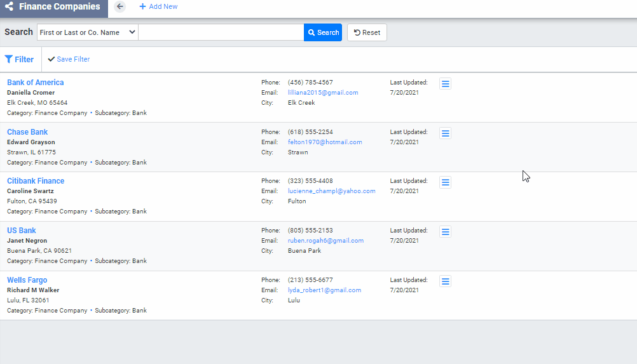The image size is (637, 364).
Task: Click Save Filter
Action: pyautogui.click(x=69, y=59)
